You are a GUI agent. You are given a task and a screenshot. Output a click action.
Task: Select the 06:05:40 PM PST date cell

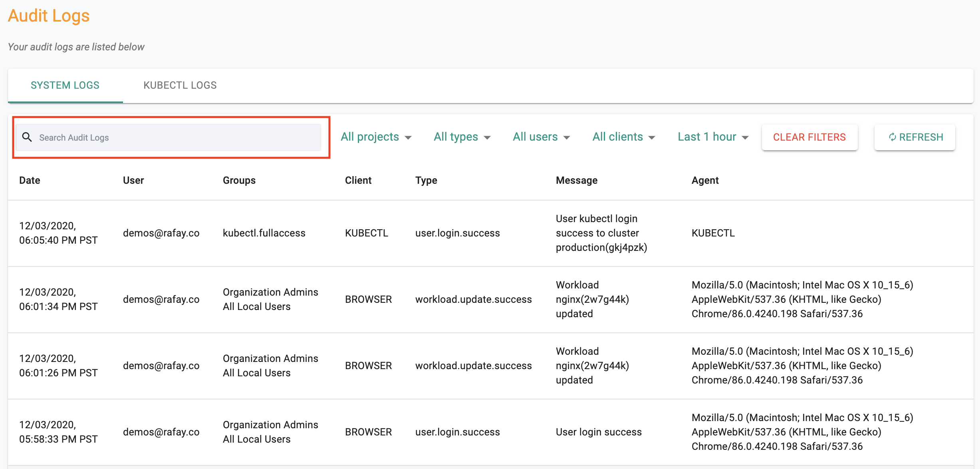point(58,233)
